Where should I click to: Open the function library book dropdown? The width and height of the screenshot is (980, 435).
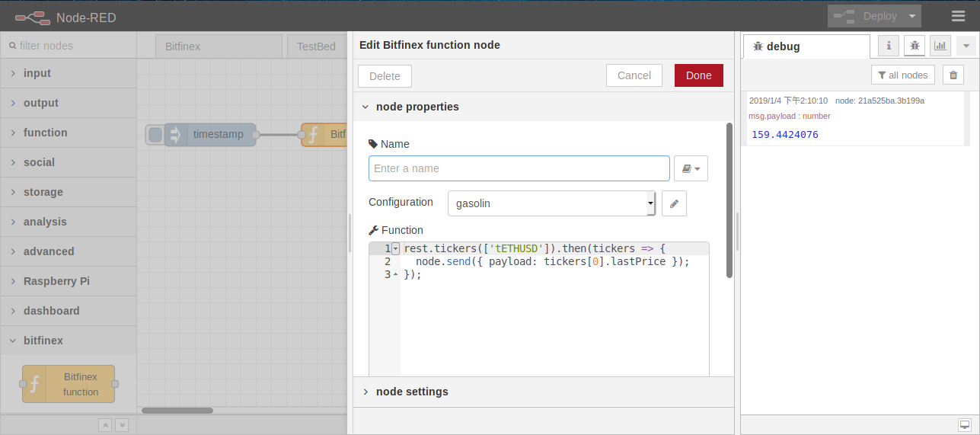click(x=691, y=168)
